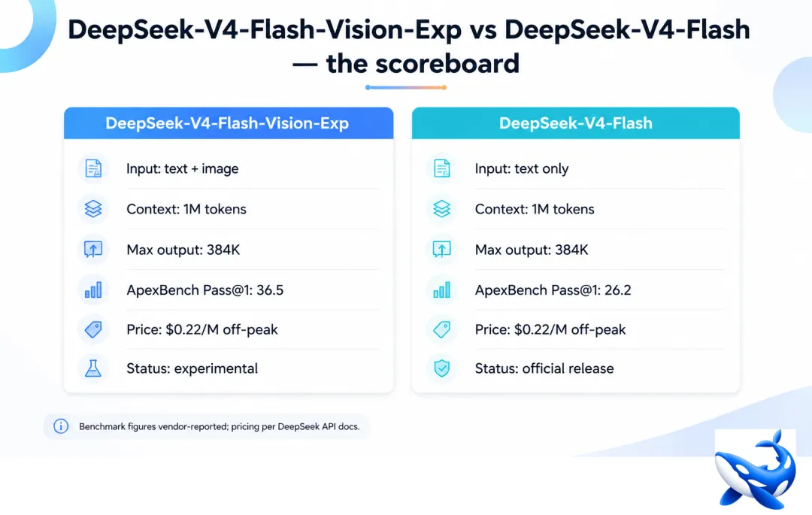Viewport: 812px width, 515px height.
Task: Click the layers icon for Vision-Exp Context
Action: pyautogui.click(x=93, y=209)
